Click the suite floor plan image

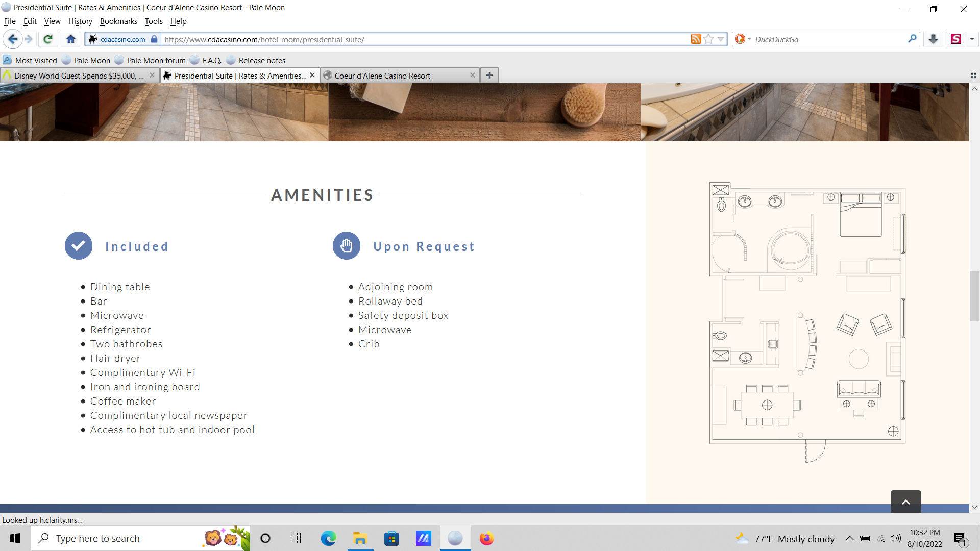click(807, 321)
